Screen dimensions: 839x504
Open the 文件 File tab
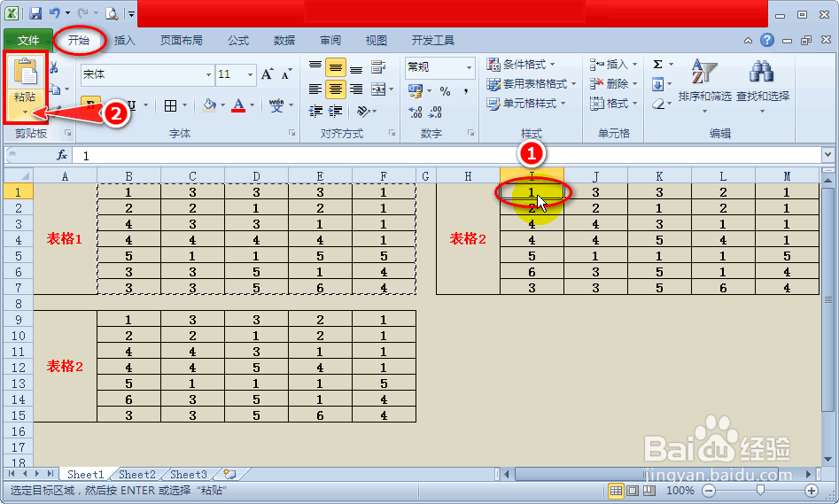(27, 41)
